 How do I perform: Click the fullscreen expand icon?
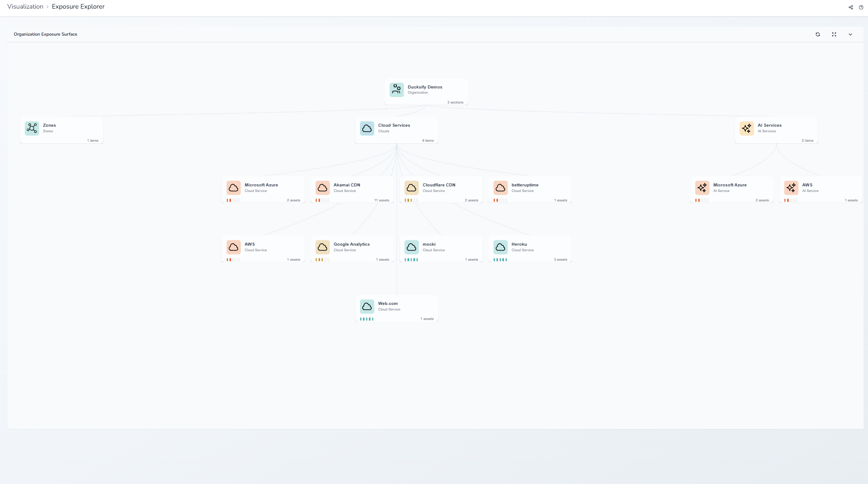coord(834,34)
